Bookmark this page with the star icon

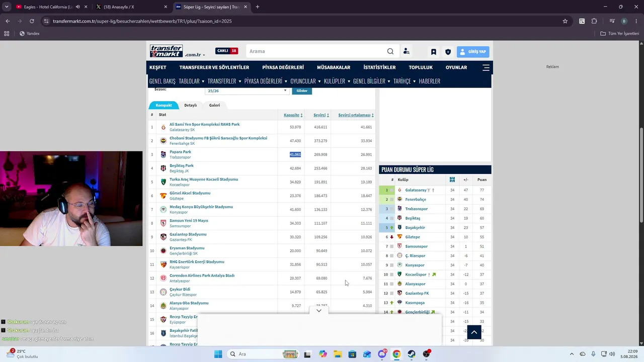point(565,21)
